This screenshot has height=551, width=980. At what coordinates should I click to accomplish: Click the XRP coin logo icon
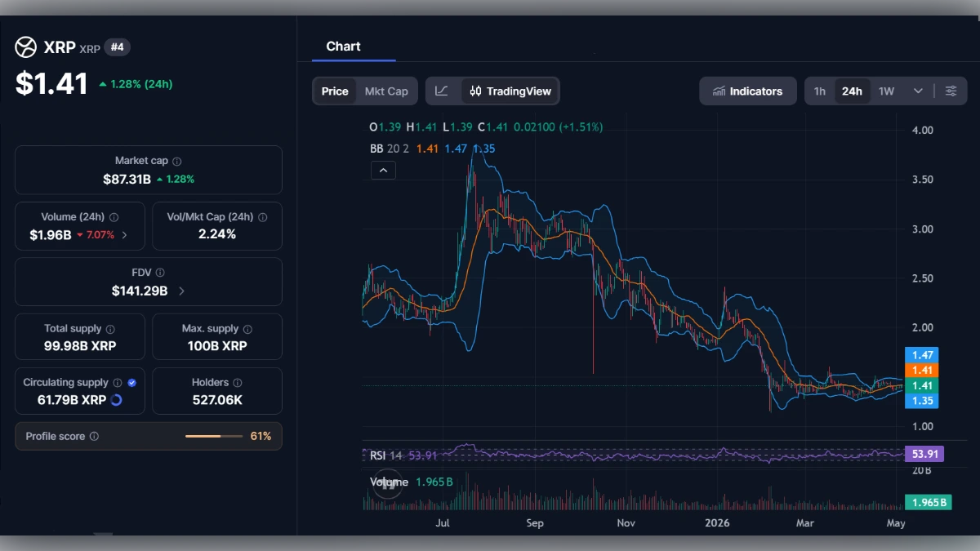26,47
